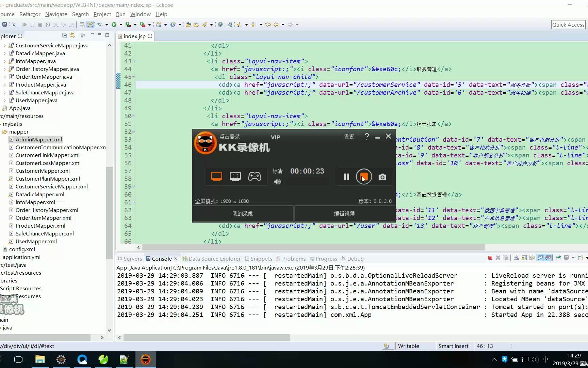588x368 pixels.
Task: Click the Task View taskbar icon
Action: 18,359
